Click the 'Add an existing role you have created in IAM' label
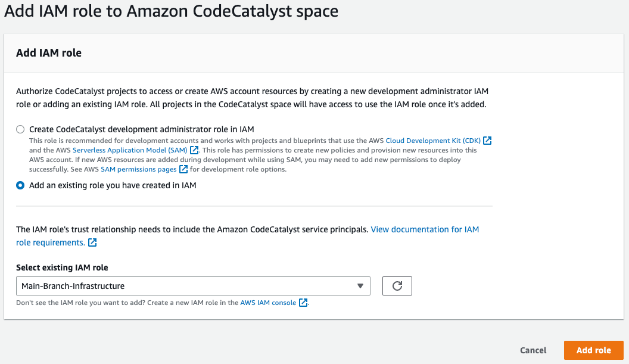Screen dimensions: 629x364 pyautogui.click(x=113, y=185)
